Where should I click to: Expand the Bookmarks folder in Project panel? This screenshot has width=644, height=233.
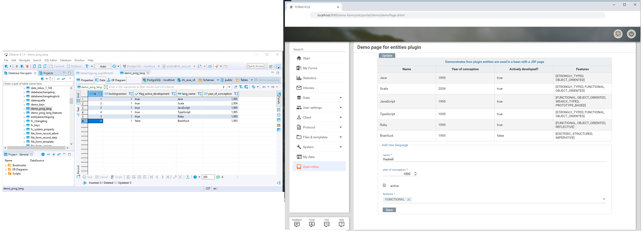coord(6,165)
